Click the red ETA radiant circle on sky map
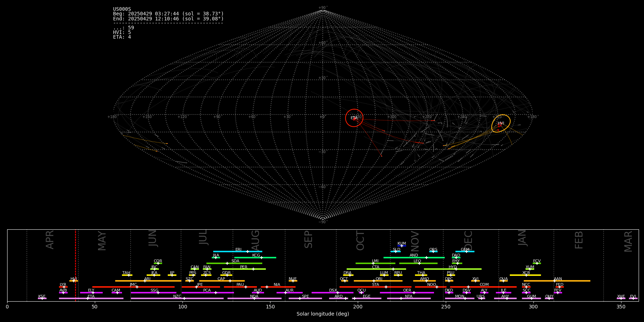This screenshot has width=644, height=322. (354, 118)
